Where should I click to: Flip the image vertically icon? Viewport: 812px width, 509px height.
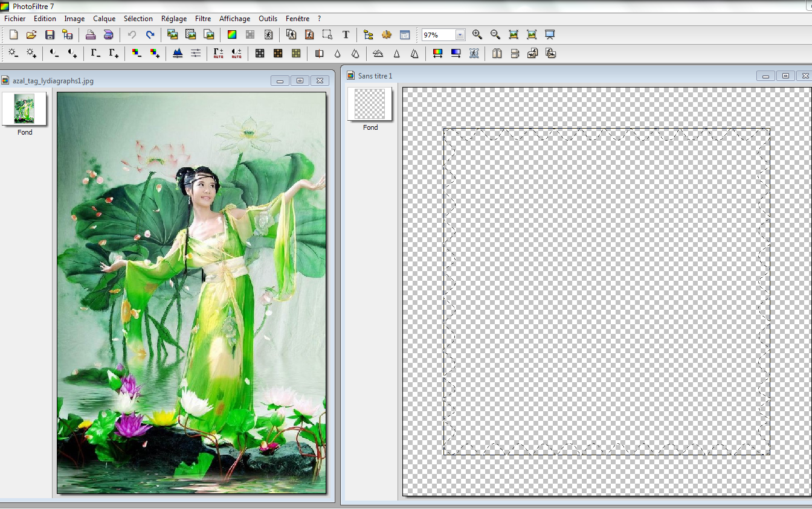(x=515, y=54)
